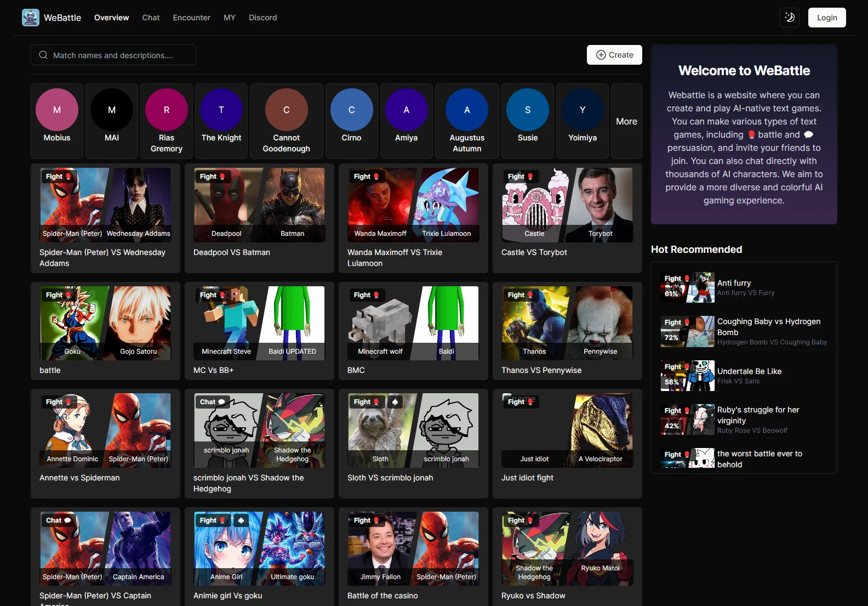This screenshot has height=606, width=868.
Task: Click Fight badge on Battle of the casino
Action: coord(367,520)
